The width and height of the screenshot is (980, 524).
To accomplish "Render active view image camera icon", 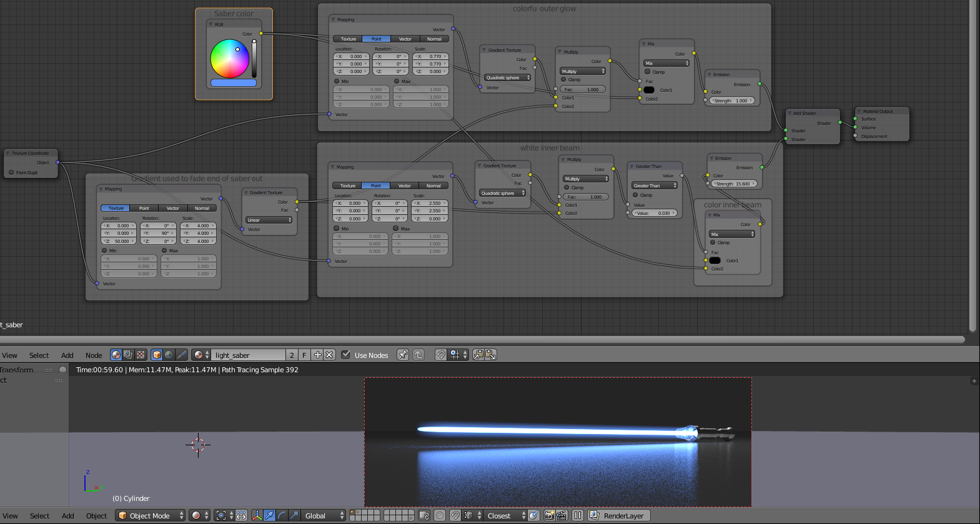I will (x=549, y=515).
